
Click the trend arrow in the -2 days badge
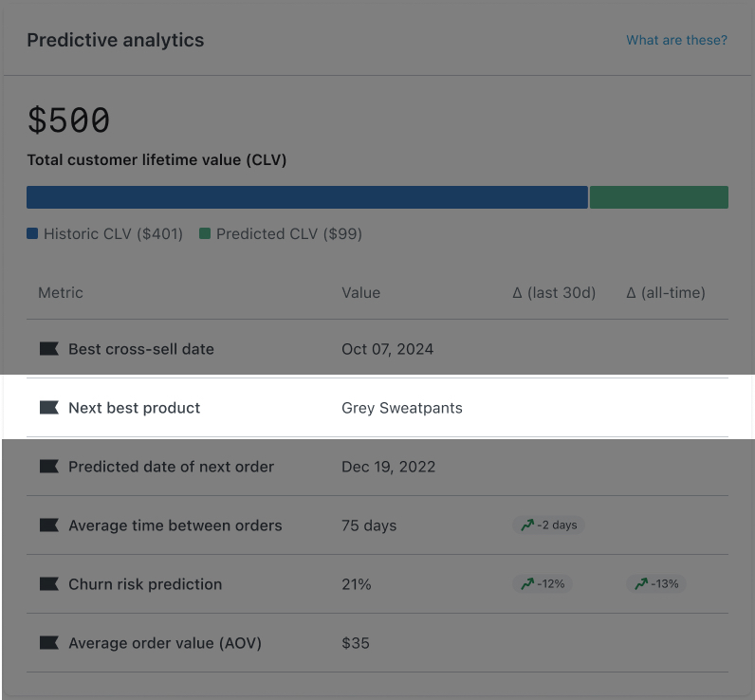pyautogui.click(x=526, y=525)
